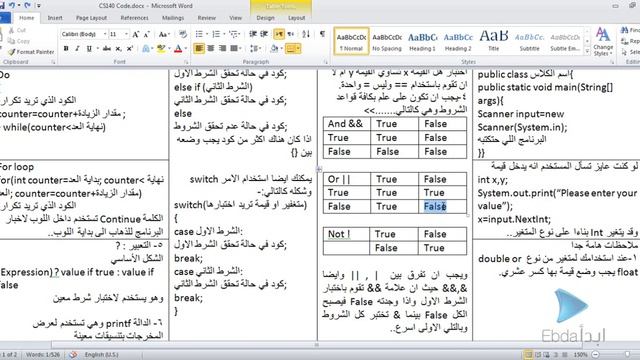This screenshot has height=360, width=640.
Task: Open the Font name combo box
Action: (x=84, y=34)
